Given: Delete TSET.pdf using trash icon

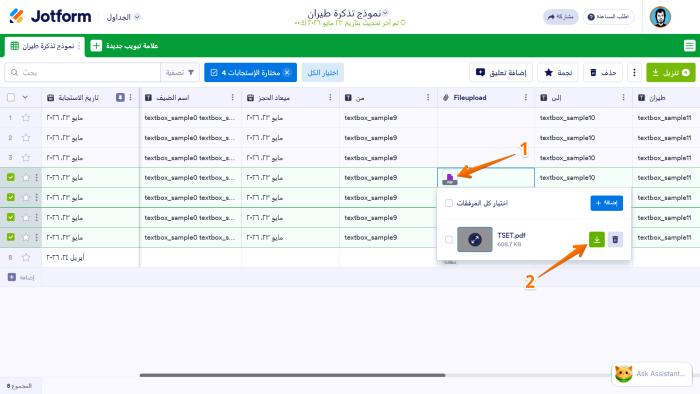Looking at the screenshot, I should [x=615, y=240].
